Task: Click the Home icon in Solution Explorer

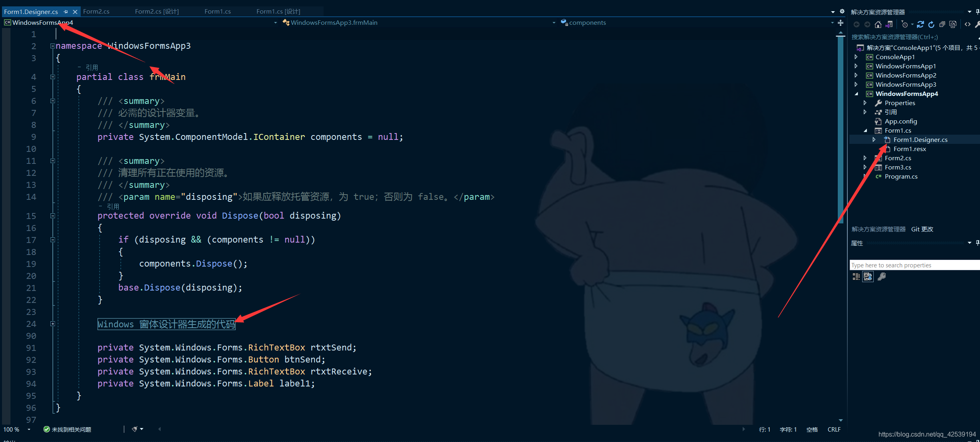Action: point(878,25)
